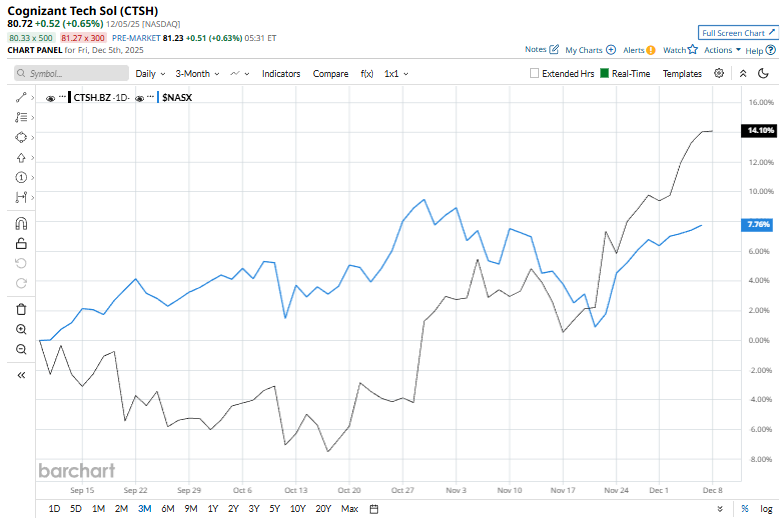Choose the shapes drawing tool
This screenshot has width=782, height=521.
[x=21, y=138]
